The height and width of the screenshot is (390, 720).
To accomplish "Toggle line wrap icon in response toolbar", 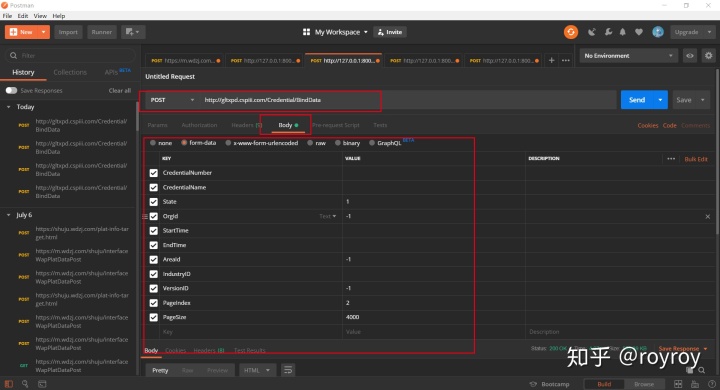I will click(288, 370).
